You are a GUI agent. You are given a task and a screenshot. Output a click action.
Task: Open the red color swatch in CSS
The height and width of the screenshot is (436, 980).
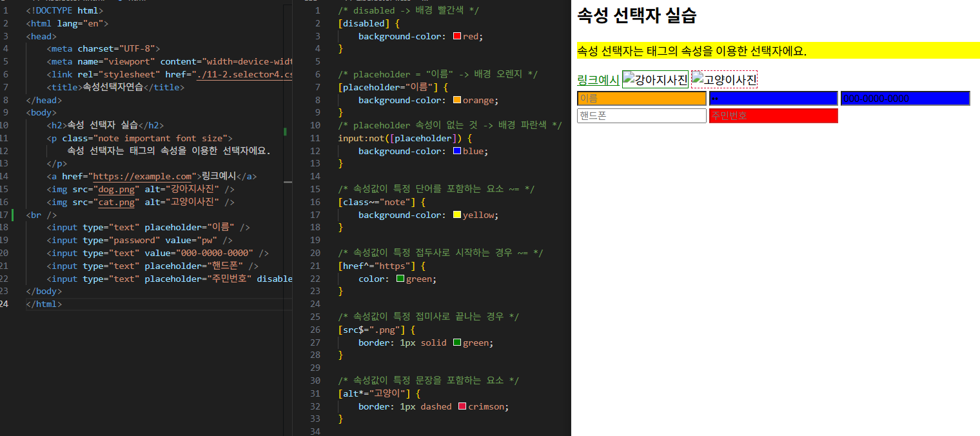457,36
